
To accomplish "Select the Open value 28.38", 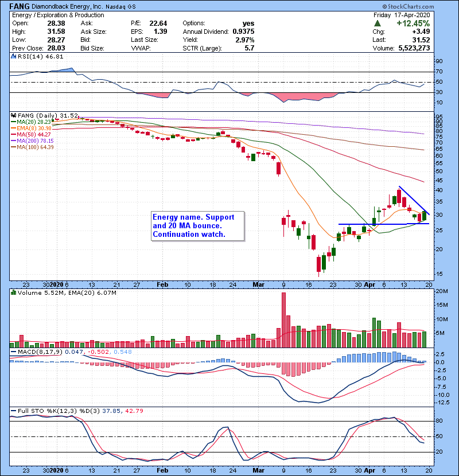I will click(56, 24).
